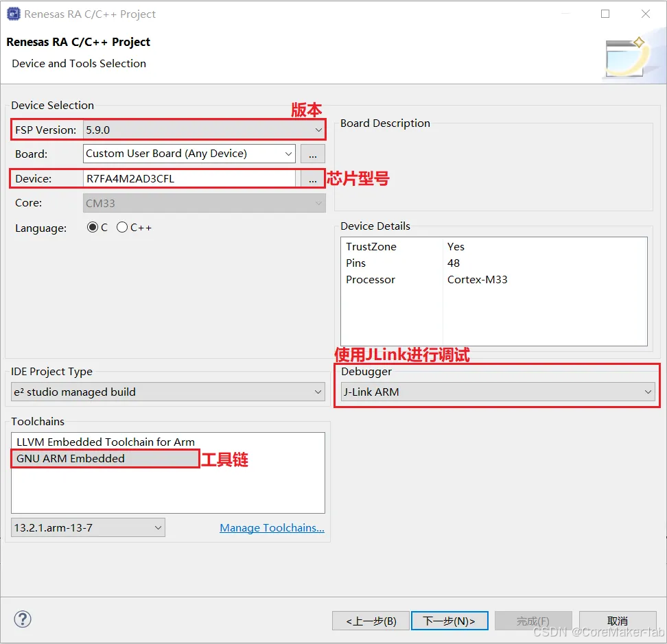
Task: Click the Cortex-M33 value
Action: [478, 280]
